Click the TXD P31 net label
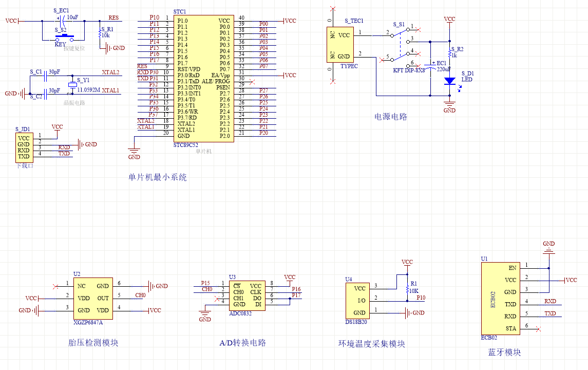Viewport: 588px width, 370px height. [x=148, y=78]
